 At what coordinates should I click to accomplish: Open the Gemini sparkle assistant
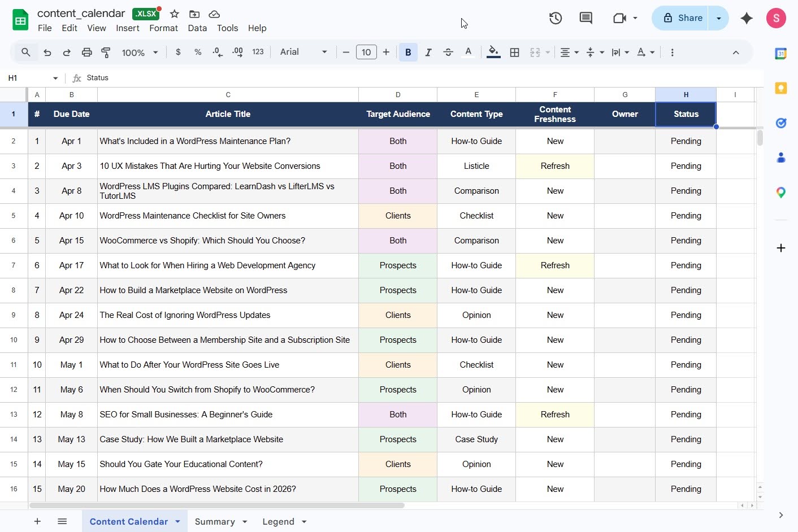747,18
